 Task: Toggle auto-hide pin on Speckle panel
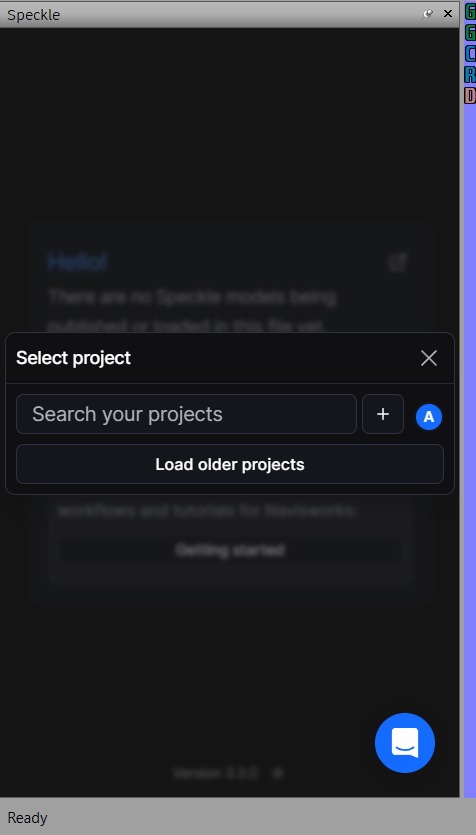[x=427, y=14]
